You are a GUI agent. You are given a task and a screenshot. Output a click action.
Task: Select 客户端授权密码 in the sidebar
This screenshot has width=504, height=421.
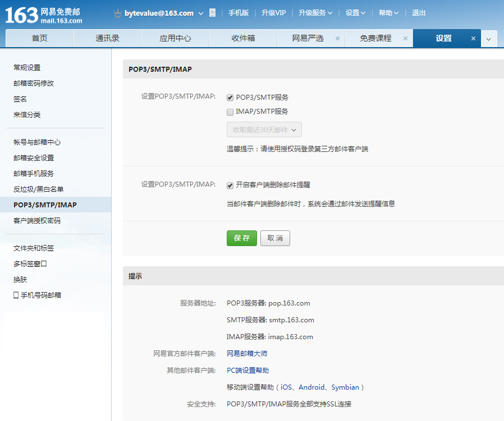37,221
